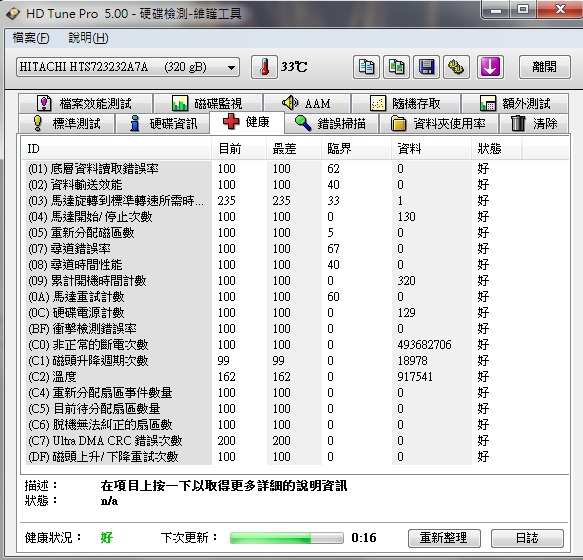This screenshot has height=560, width=583.
Task: Open options with the gears icon
Action: coord(456,67)
